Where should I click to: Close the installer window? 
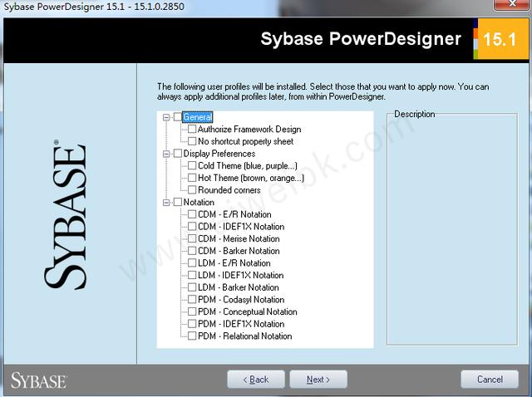(512, 5)
